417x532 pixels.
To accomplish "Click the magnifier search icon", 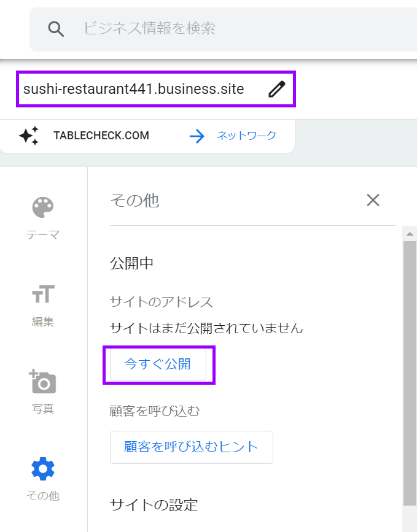I will point(57,29).
